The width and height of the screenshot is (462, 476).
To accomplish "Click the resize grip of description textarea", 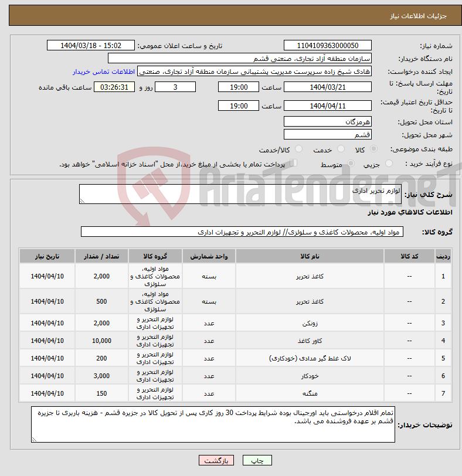I will (x=82, y=200).
